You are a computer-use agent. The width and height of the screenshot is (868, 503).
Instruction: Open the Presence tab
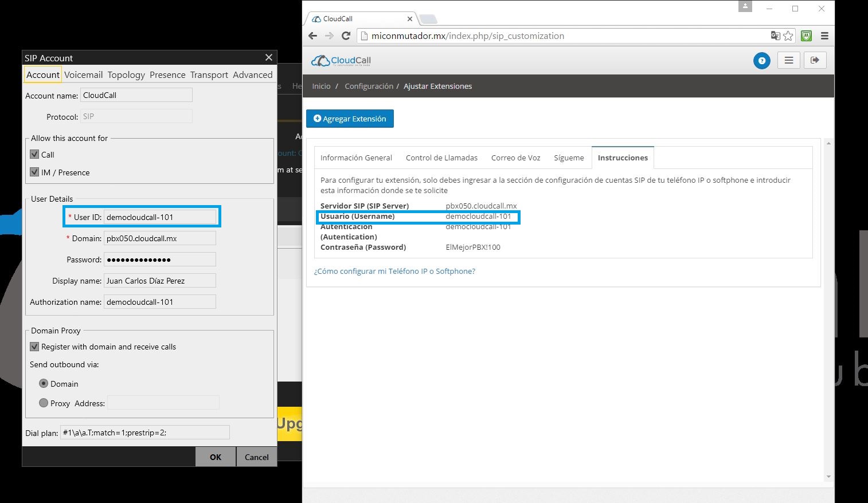pyautogui.click(x=167, y=74)
